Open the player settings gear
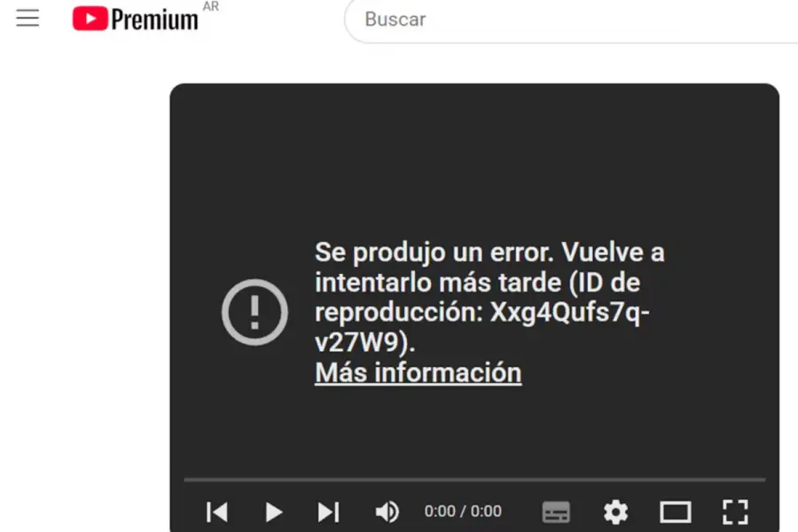The image size is (798, 532). [616, 512]
